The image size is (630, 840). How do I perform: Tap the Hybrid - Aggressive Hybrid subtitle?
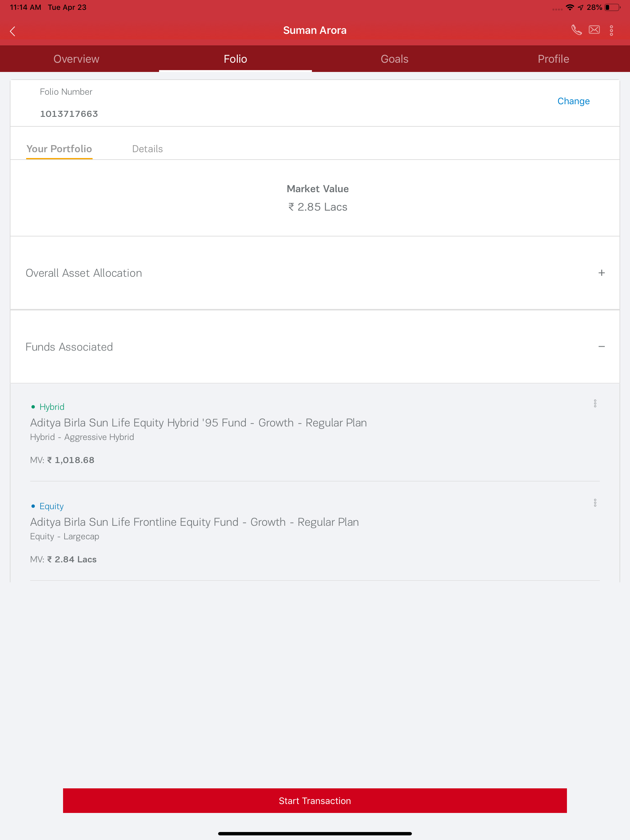click(x=82, y=437)
